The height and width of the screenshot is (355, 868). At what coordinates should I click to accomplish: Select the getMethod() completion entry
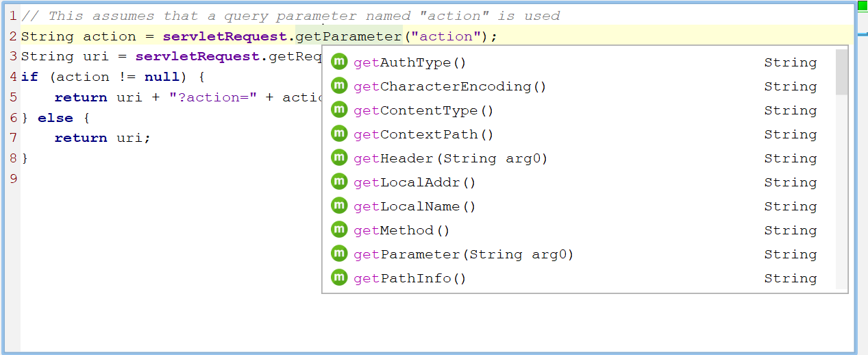click(x=401, y=230)
